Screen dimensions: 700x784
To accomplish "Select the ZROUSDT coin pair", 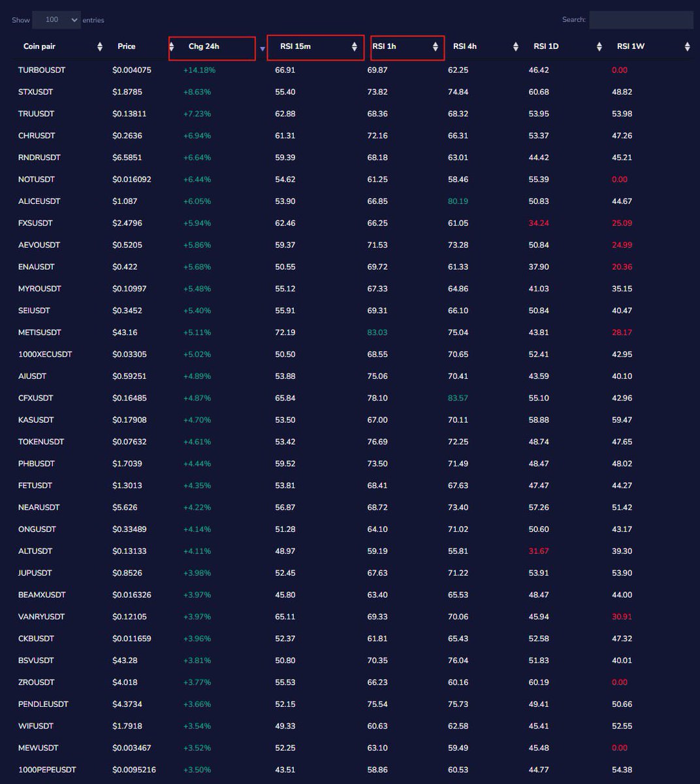I will (x=37, y=683).
